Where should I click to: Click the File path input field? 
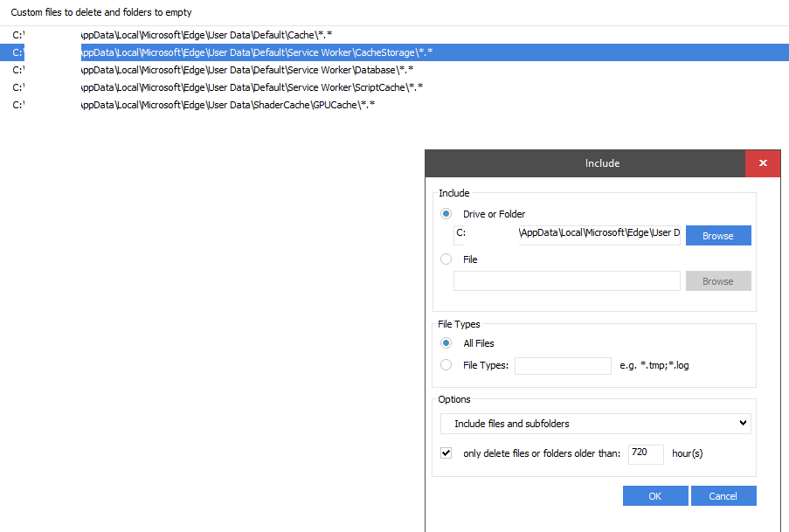(566, 281)
